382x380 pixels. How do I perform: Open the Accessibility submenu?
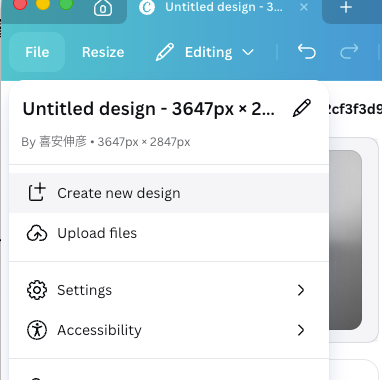(x=169, y=330)
